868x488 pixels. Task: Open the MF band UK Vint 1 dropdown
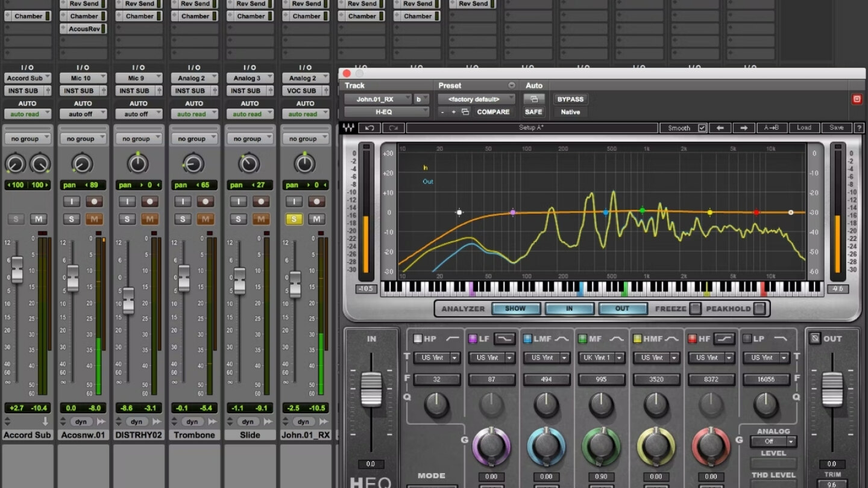[x=602, y=358]
